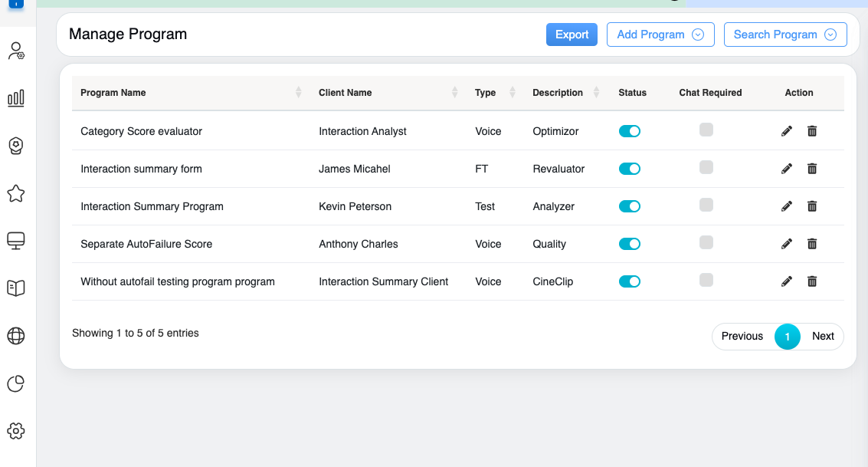868x467 pixels.
Task: Open the globe icon in sidebar
Action: (x=15, y=336)
